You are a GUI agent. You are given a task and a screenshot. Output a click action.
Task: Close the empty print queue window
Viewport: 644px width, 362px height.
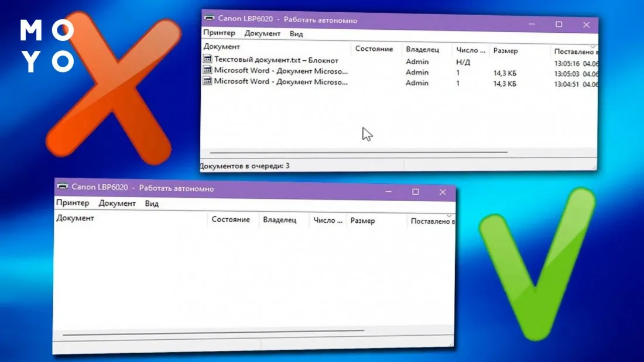tap(443, 192)
